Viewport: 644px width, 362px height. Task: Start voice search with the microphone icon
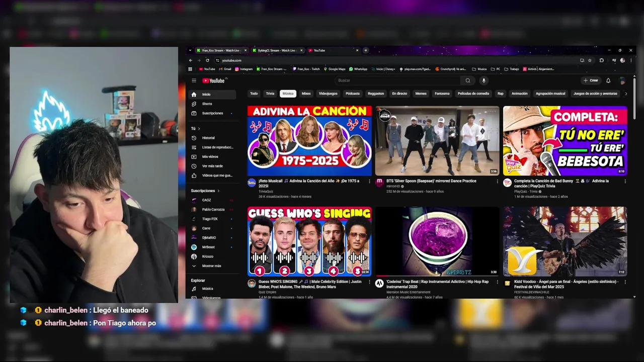484,80
